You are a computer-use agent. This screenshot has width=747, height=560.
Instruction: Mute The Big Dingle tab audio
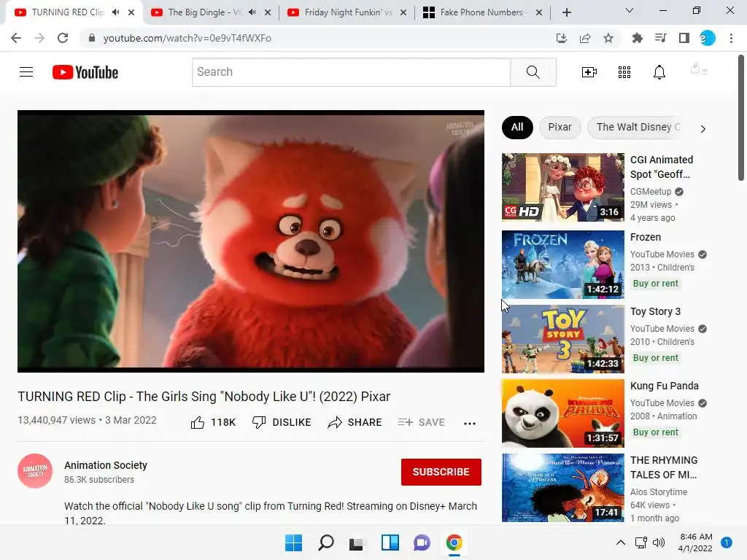tap(252, 12)
